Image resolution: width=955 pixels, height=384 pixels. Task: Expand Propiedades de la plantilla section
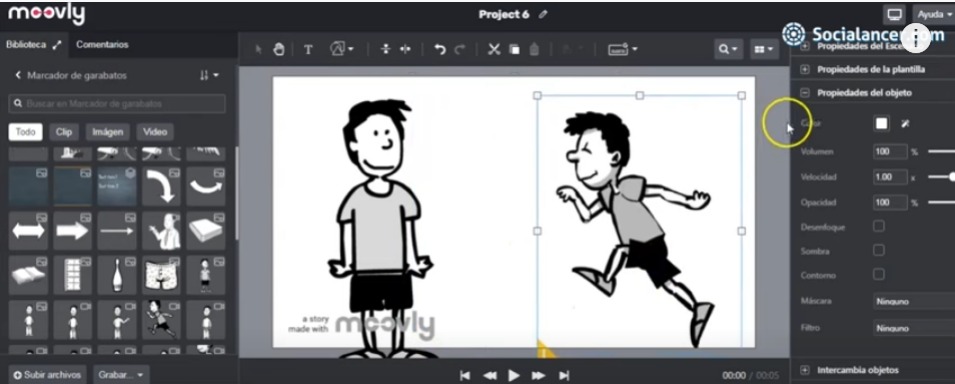[x=805, y=69]
